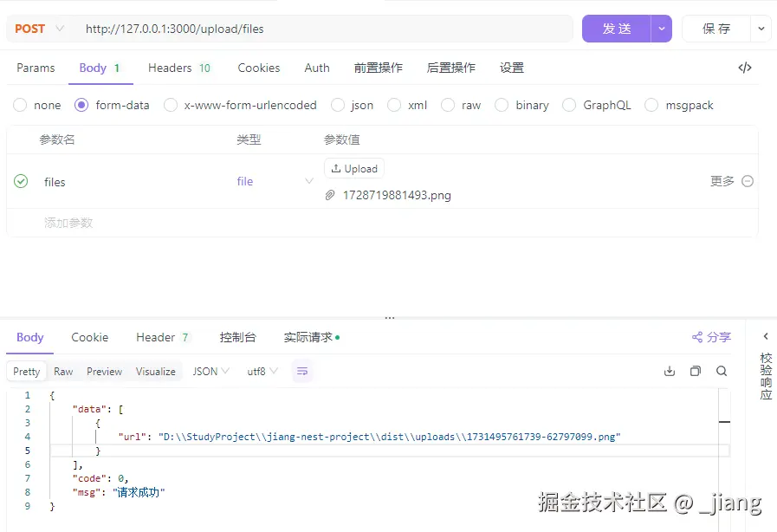Toggle word wrap in response viewer
This screenshot has width=777, height=532.
(301, 370)
